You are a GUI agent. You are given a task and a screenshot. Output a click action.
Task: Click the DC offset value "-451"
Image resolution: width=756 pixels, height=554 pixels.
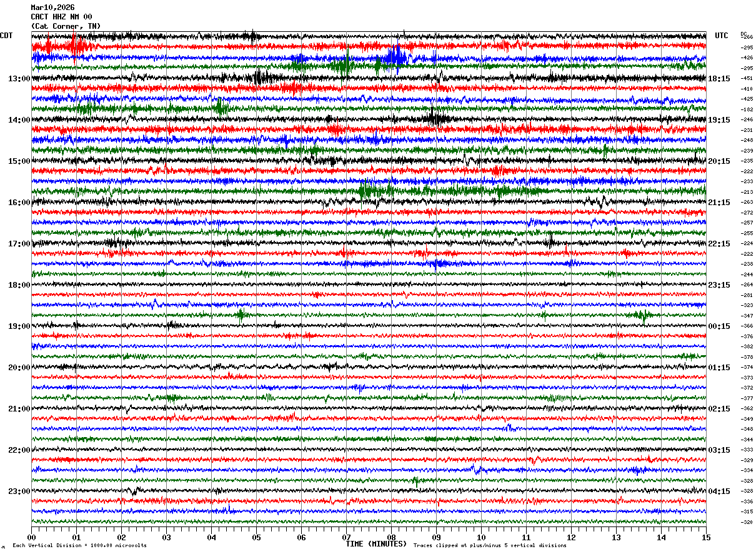747,79
